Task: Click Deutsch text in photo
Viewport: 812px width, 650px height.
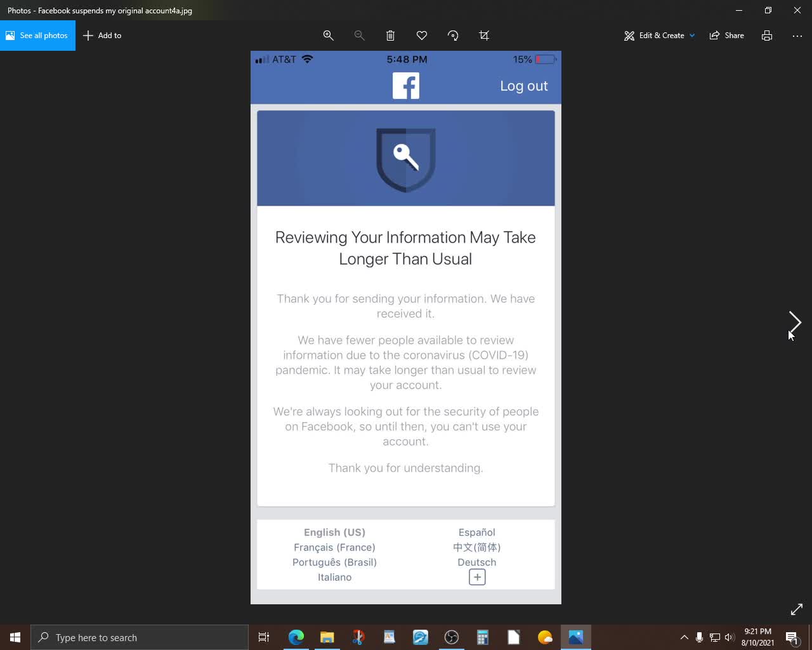Action: click(x=477, y=562)
